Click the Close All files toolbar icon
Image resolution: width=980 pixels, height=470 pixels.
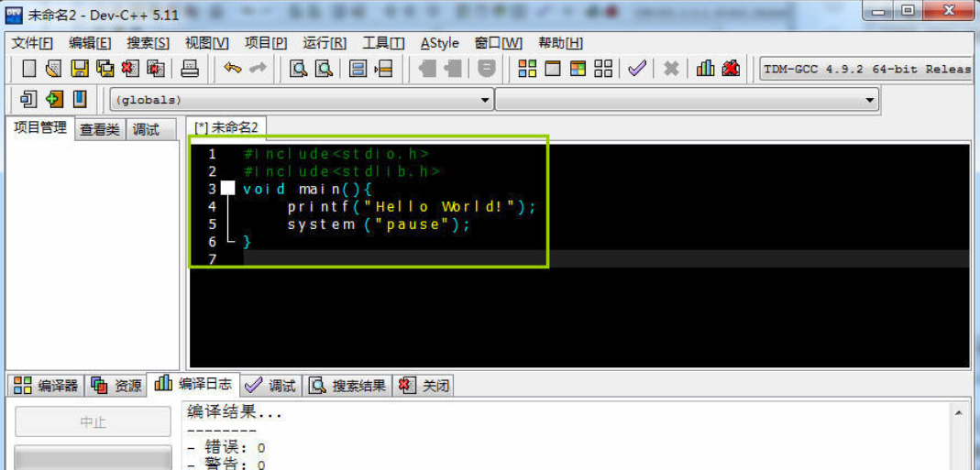point(155,68)
